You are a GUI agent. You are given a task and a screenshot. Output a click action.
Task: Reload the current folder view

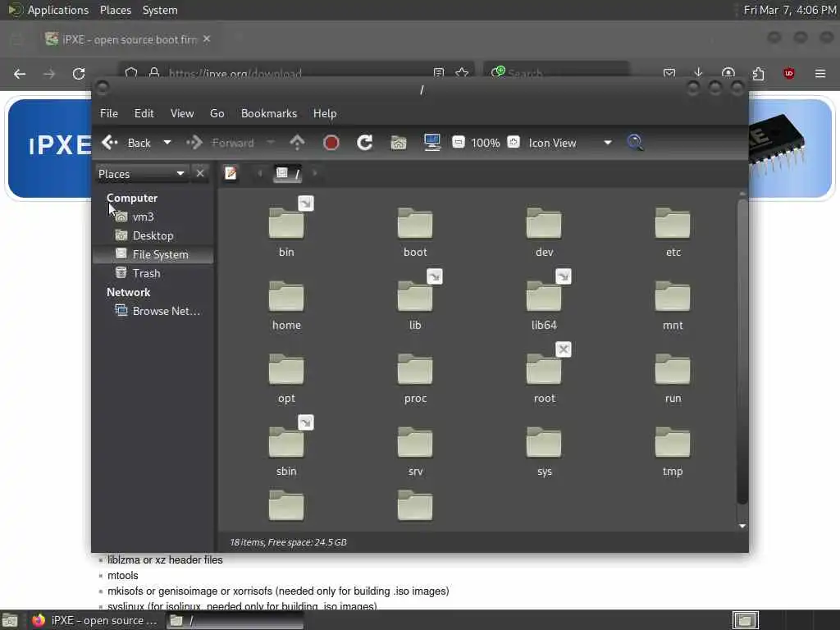coord(365,143)
